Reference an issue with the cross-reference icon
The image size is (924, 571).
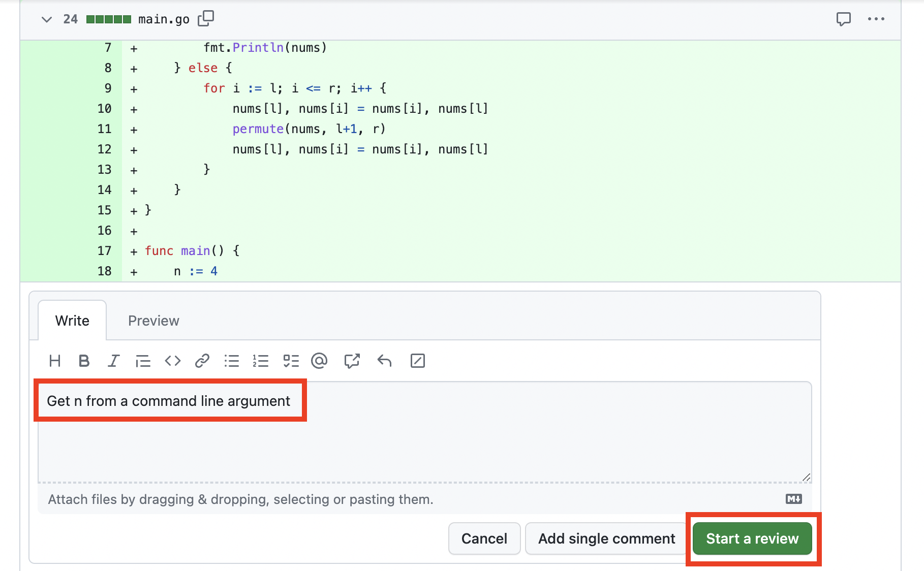(x=352, y=361)
